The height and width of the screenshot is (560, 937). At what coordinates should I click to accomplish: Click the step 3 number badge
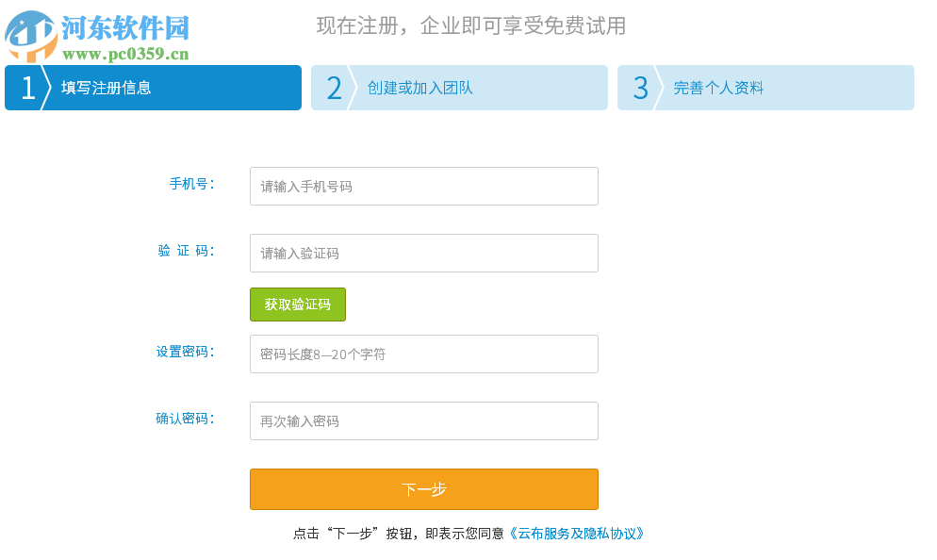click(x=640, y=88)
